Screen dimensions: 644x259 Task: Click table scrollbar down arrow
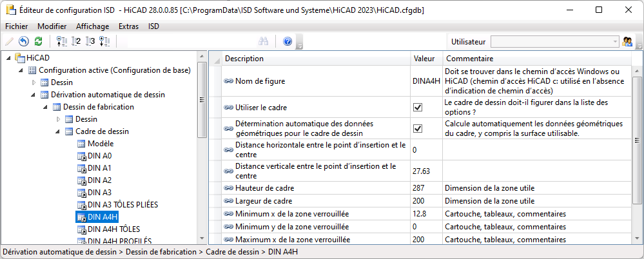(637, 238)
